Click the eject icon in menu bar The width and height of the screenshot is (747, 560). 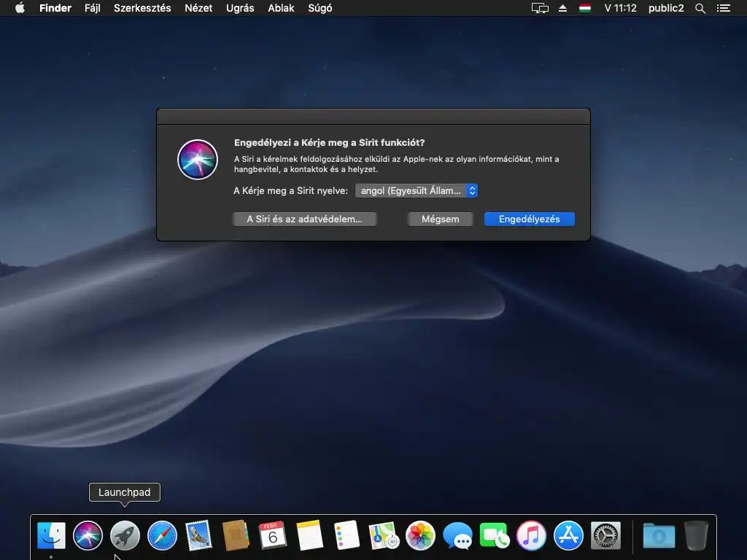tap(562, 8)
